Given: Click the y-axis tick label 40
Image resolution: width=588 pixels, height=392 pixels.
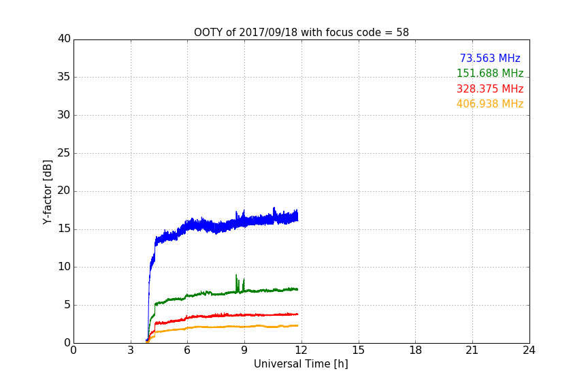Looking at the screenshot, I should point(64,39).
